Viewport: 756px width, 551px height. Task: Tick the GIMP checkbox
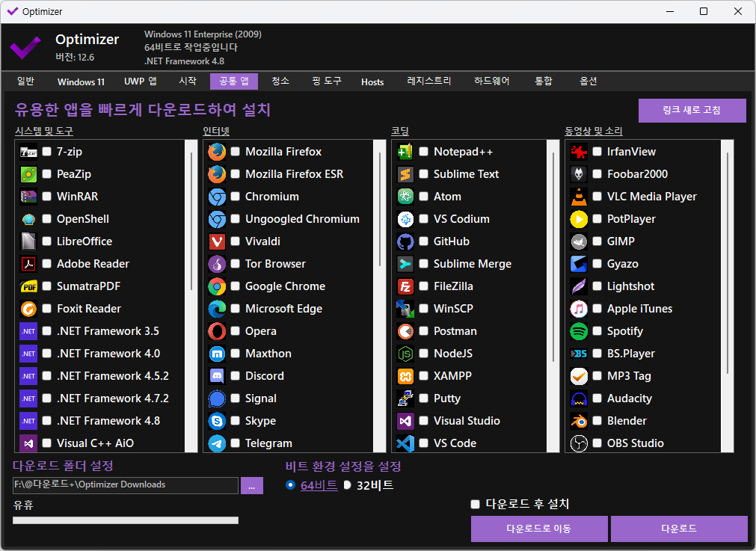point(597,241)
